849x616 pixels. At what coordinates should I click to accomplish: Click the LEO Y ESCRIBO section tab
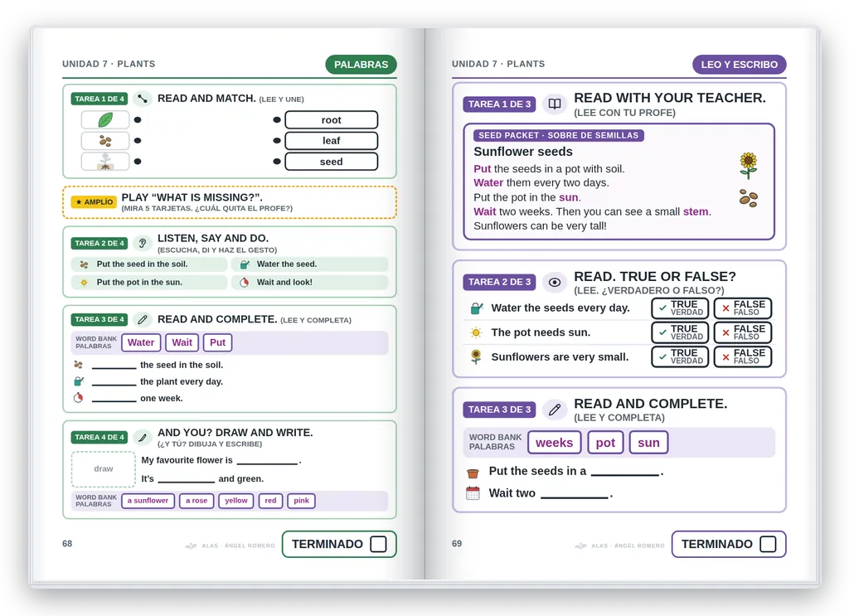(739, 65)
